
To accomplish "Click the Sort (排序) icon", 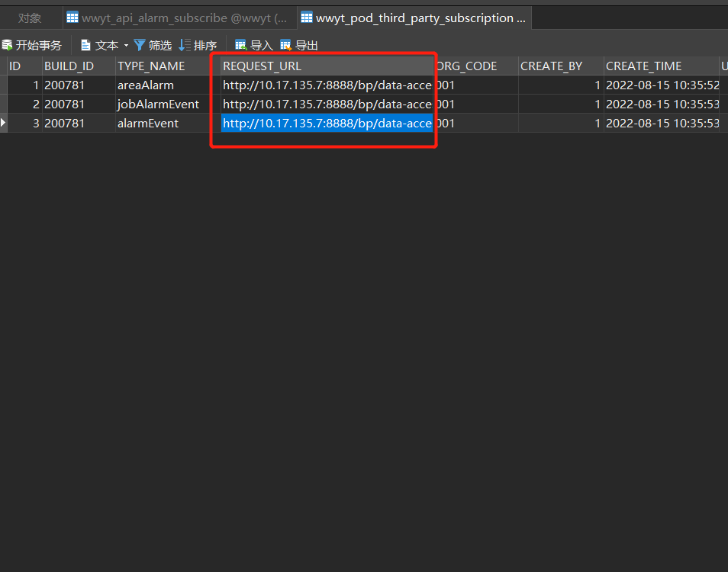I will pos(185,45).
